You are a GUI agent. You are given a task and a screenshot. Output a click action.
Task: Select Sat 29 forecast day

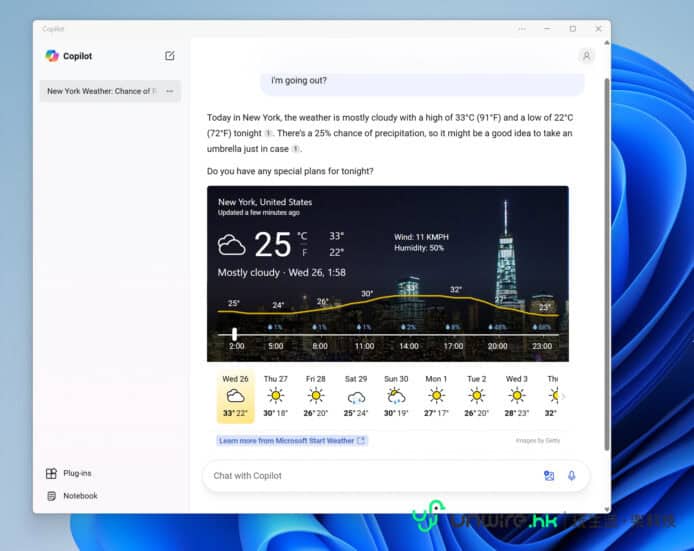[356, 397]
